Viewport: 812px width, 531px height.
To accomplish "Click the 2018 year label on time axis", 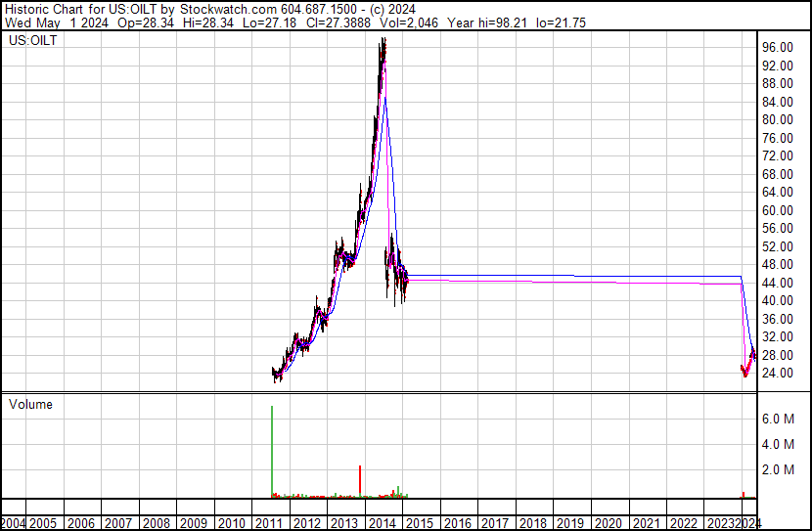I will click(533, 524).
